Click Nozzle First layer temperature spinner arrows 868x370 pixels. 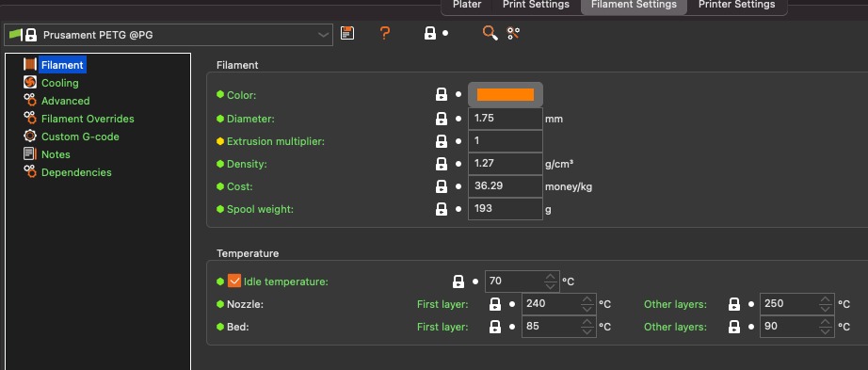(587, 304)
